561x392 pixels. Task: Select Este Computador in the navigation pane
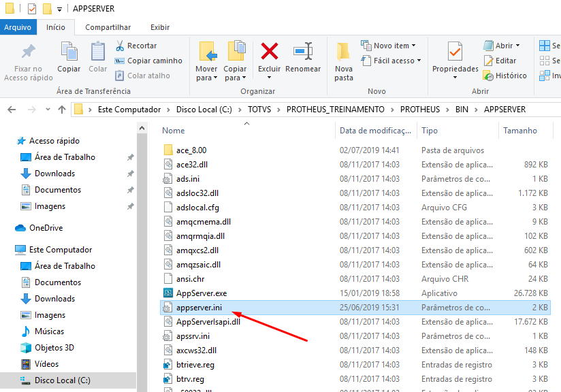(x=61, y=250)
